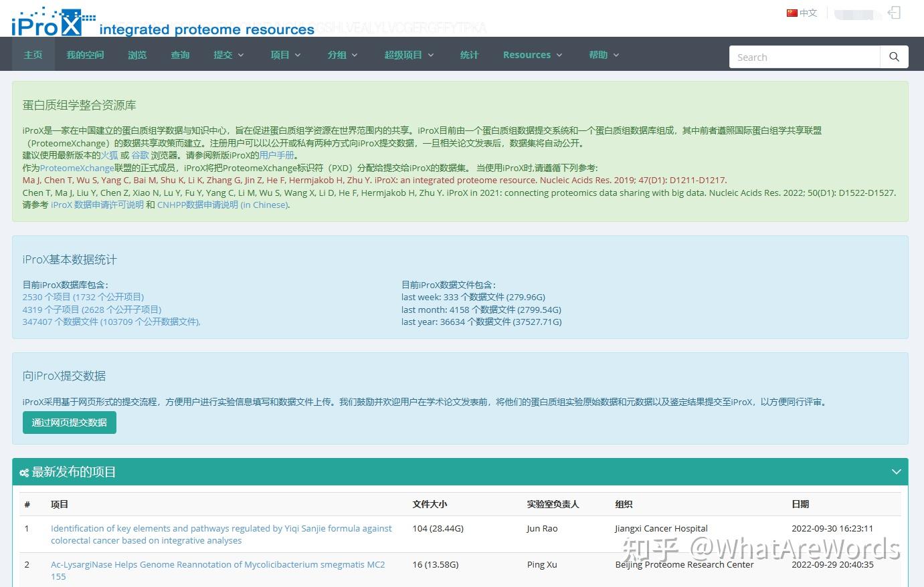This screenshot has width=924, height=587.
Task: Click the last month: 4158 个数据文件 line
Action: pyautogui.click(x=481, y=310)
